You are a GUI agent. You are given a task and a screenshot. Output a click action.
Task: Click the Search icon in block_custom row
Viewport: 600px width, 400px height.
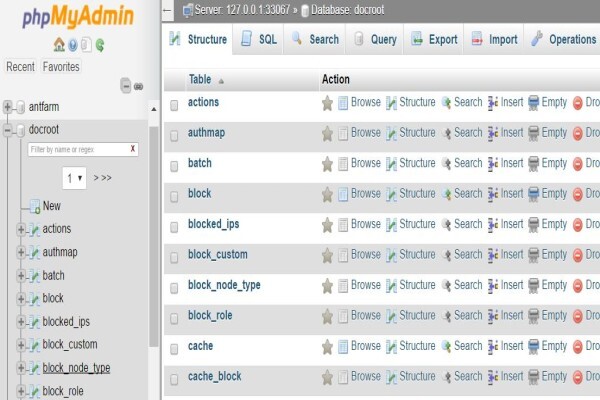coord(446,255)
